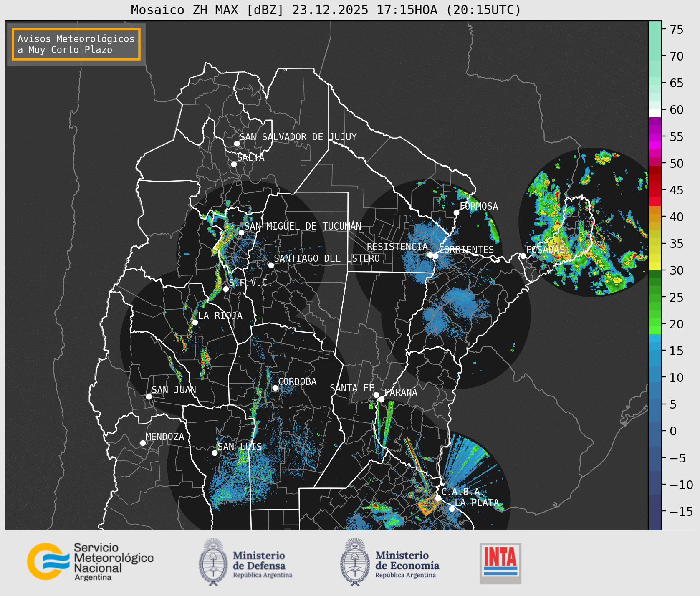Click the Corrientes city marker

point(435,256)
